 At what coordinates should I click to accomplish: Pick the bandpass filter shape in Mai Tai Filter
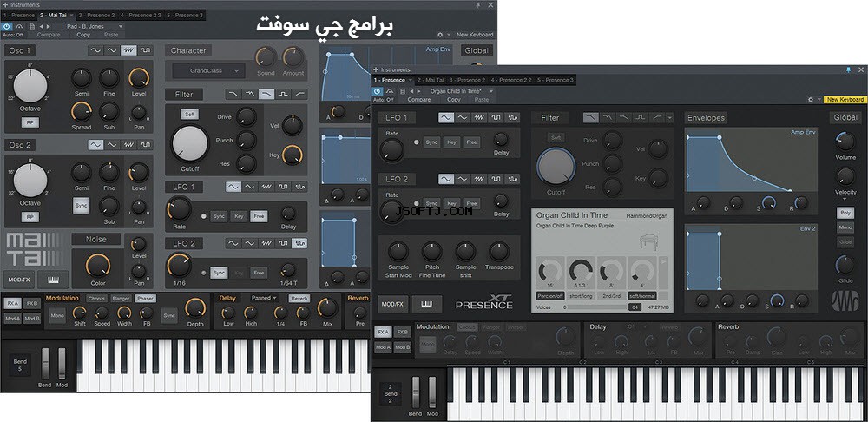[283, 94]
